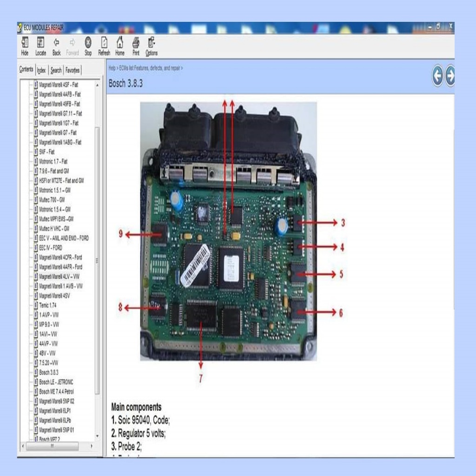Click the Hide toolbar icon
Screen dimensions: 476x476
click(25, 46)
